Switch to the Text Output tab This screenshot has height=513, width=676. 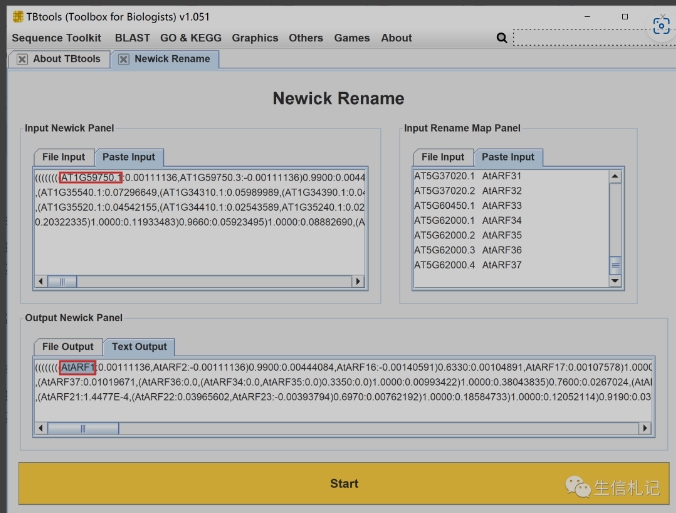[139, 347]
